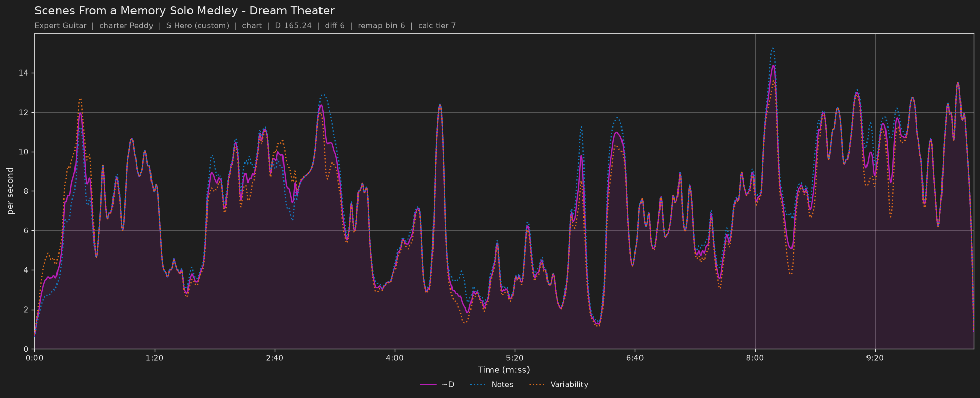Click the '6:40' x-axis tick label

pos(635,358)
